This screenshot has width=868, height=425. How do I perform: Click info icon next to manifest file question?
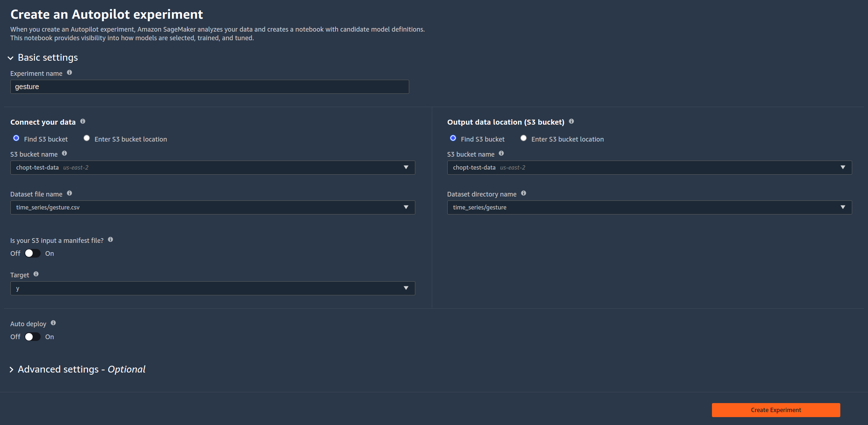[110, 240]
